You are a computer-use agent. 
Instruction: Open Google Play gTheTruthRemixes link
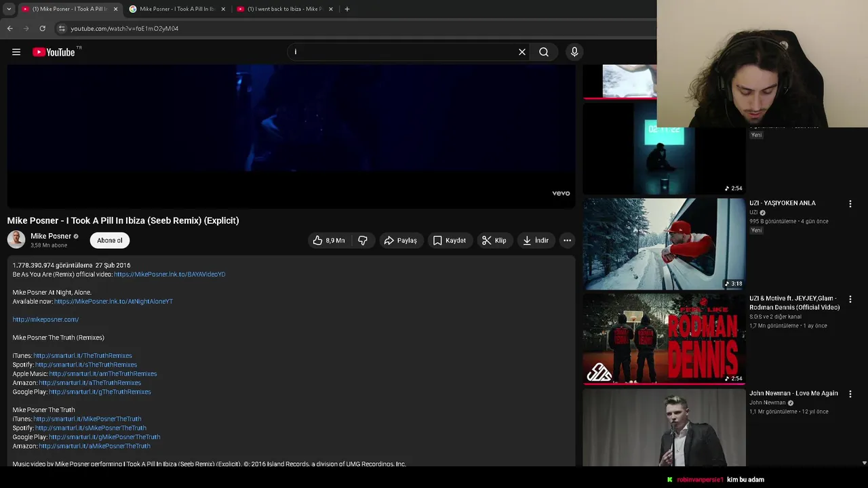pyautogui.click(x=100, y=392)
